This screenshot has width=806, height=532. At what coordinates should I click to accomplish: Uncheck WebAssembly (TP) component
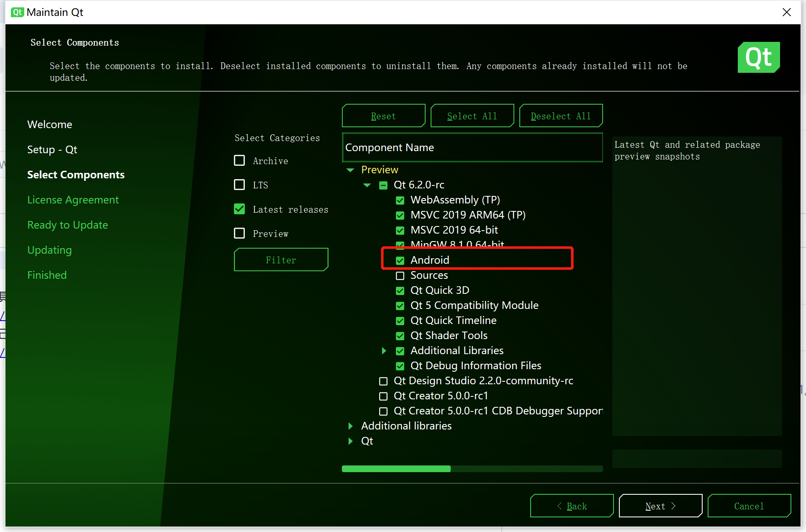click(x=400, y=200)
